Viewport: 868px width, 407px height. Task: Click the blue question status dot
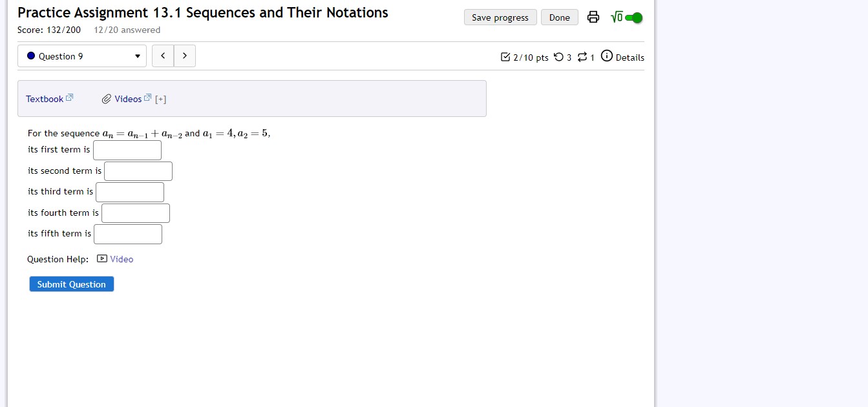click(30, 56)
